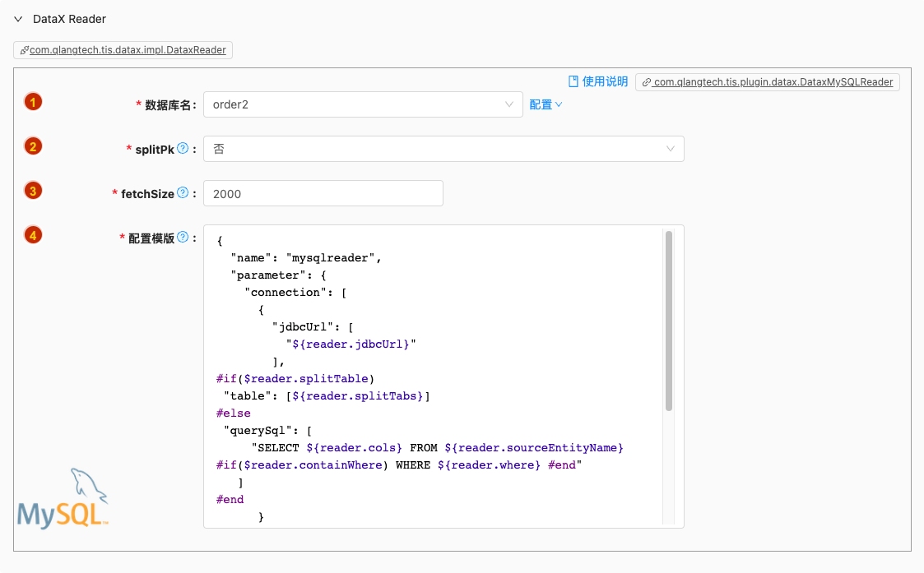
Task: Collapse the DataX Reader section
Action: 18,19
